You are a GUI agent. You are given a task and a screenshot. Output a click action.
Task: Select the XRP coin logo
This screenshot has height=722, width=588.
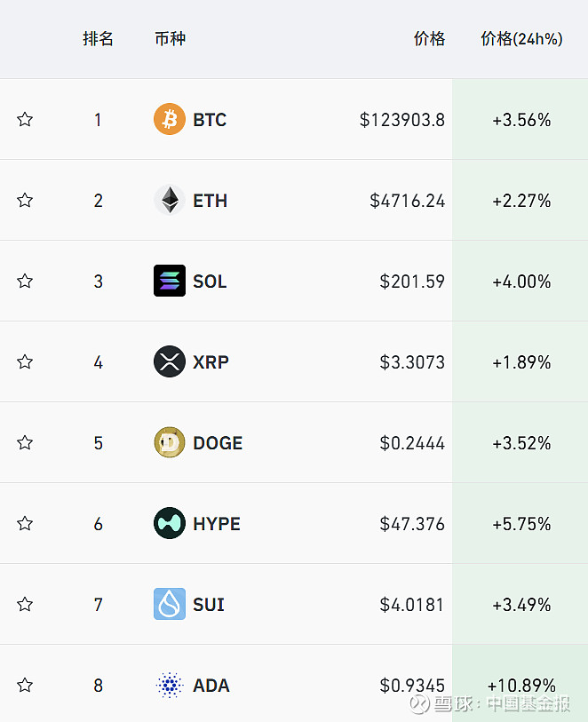(x=170, y=361)
